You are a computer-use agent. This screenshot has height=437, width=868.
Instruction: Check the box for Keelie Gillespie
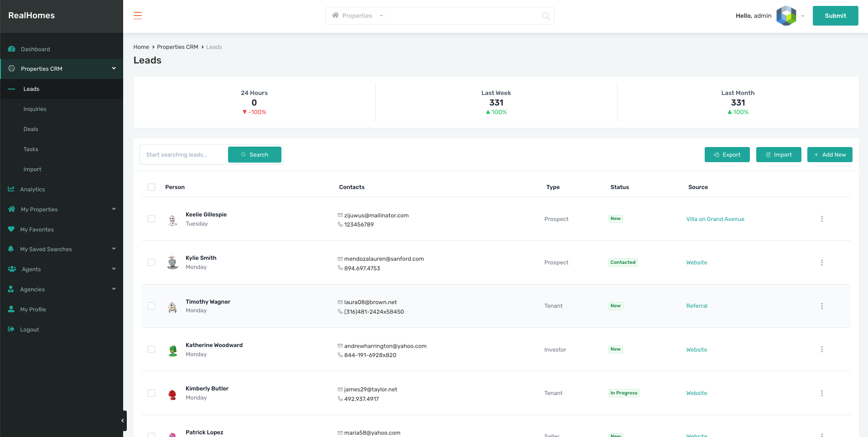[x=151, y=219]
